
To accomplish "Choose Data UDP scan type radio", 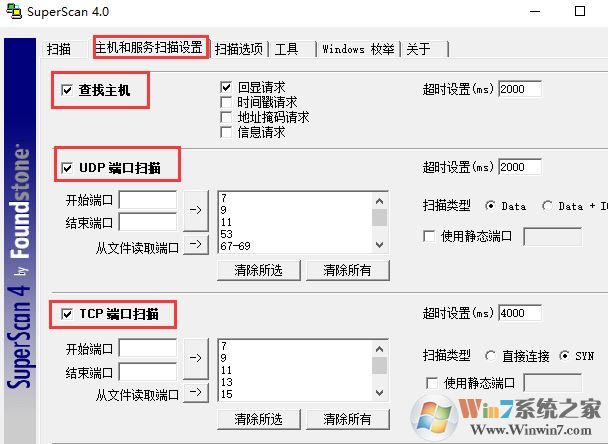I will (x=490, y=206).
